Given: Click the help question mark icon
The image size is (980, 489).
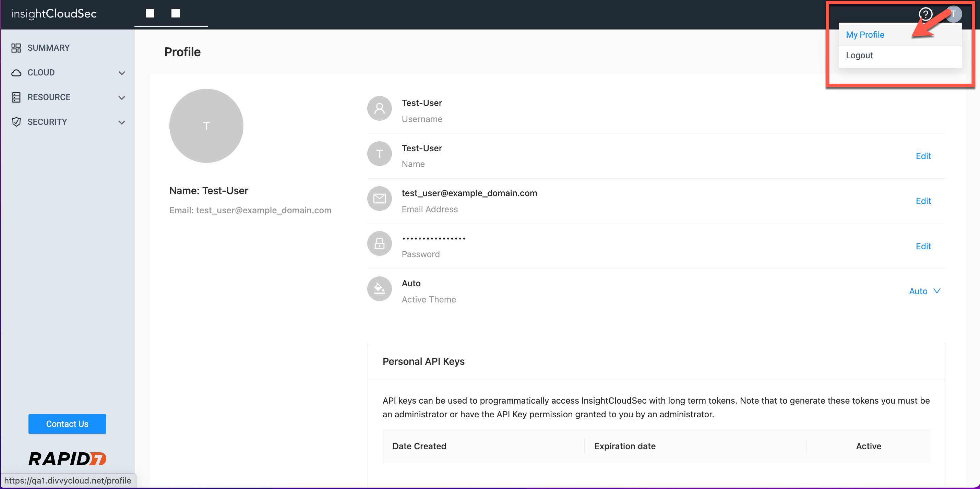Looking at the screenshot, I should (925, 14).
